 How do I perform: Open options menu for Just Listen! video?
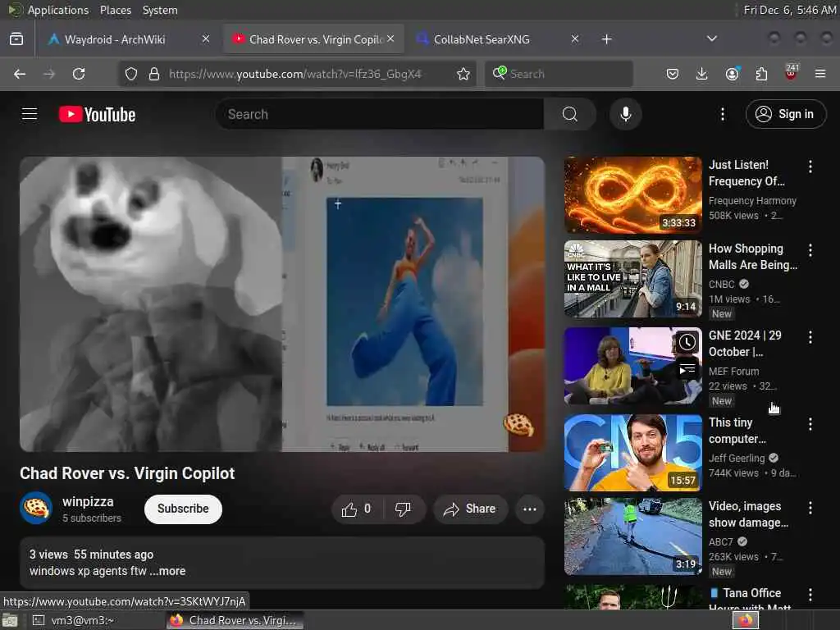(810, 167)
